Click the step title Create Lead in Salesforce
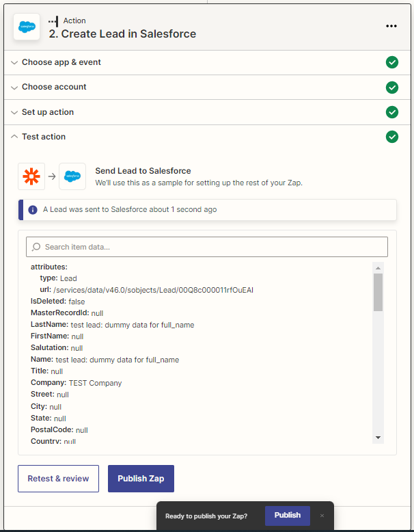Viewport: 414px width, 532px height. pos(122,34)
